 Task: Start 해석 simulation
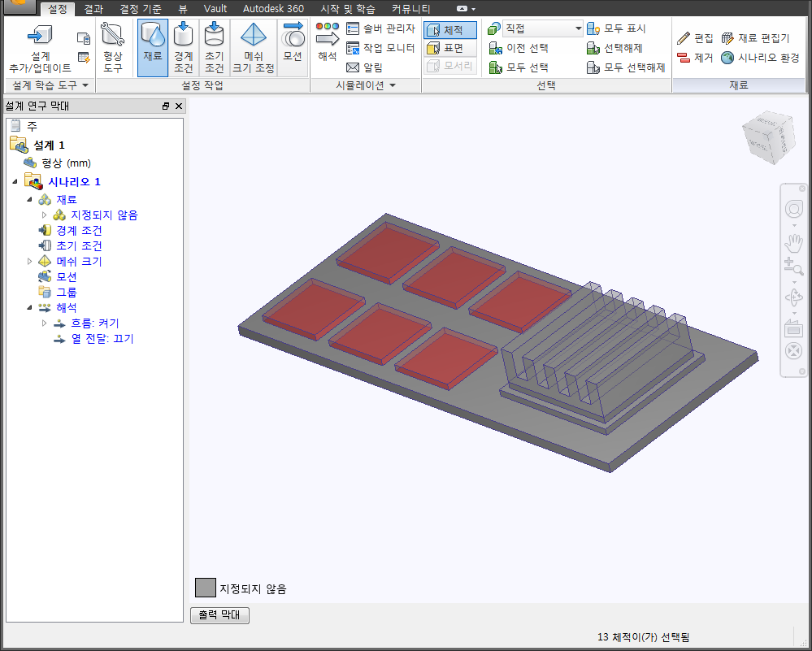coord(328,42)
